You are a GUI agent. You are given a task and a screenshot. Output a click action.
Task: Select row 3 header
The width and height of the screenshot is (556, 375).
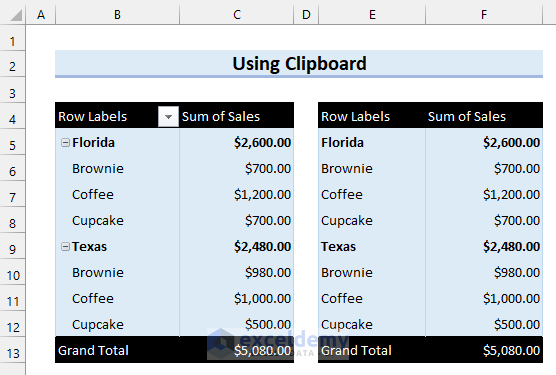(x=12, y=90)
